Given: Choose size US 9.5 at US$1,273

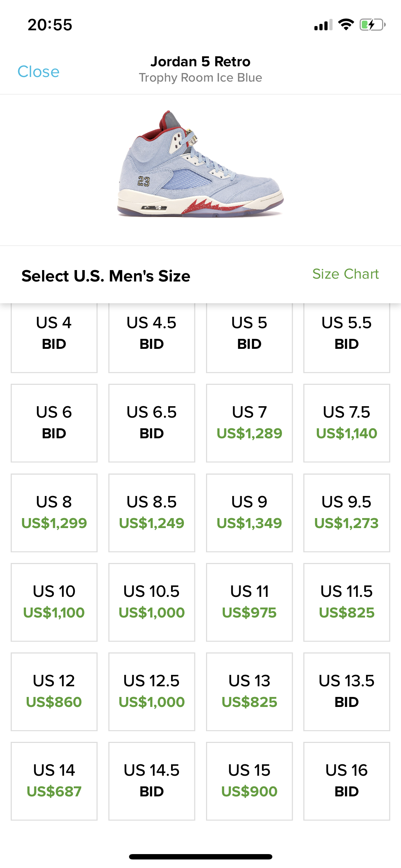Looking at the screenshot, I should click(346, 513).
